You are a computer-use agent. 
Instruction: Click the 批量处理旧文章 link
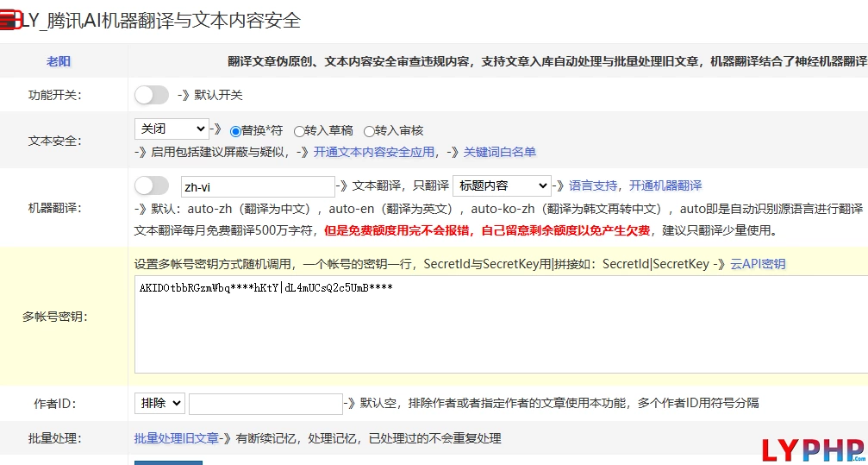pyautogui.click(x=177, y=438)
